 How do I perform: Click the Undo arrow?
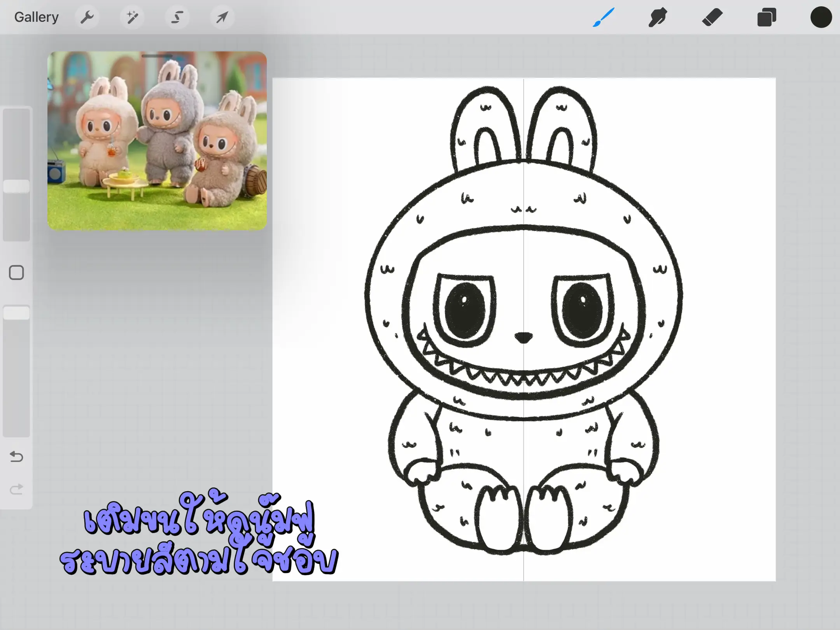point(16,456)
